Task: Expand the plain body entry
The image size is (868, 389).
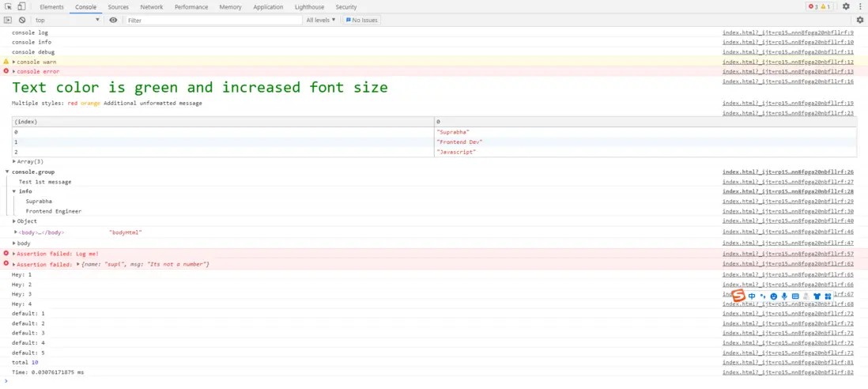Action: click(14, 244)
